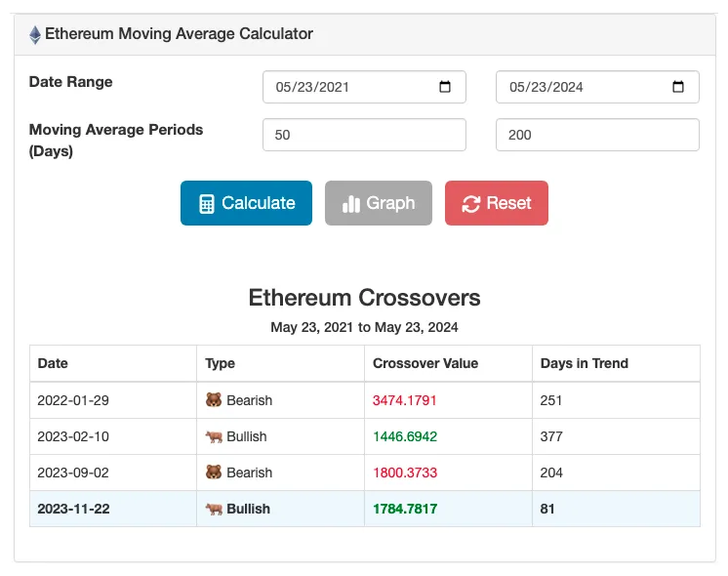This screenshot has height=576, width=728.
Task: Click the 'May 23, 2021 to May 23, 2024' subtitle
Action: pyautogui.click(x=364, y=327)
